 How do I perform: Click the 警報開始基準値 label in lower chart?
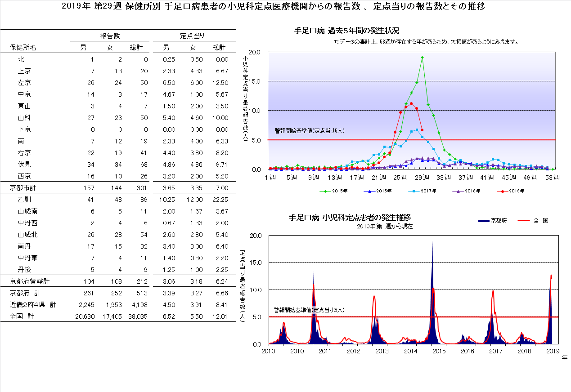(310, 310)
